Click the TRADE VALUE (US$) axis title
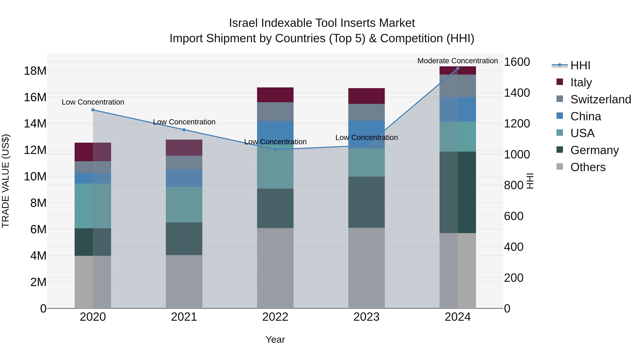Screen dimensions: 644x362 [x=6, y=181]
